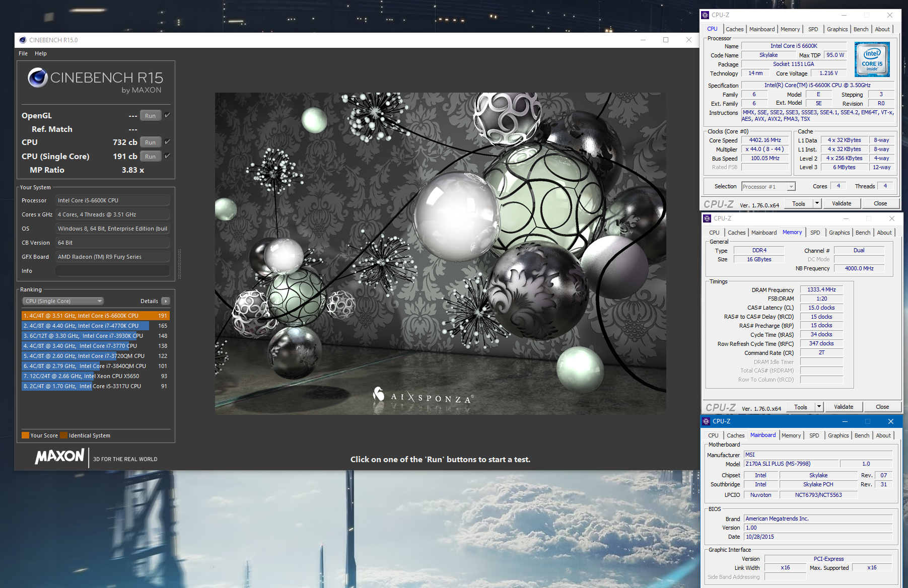908x588 pixels.
Task: Run the OpenGL benchmark
Action: [x=150, y=116]
